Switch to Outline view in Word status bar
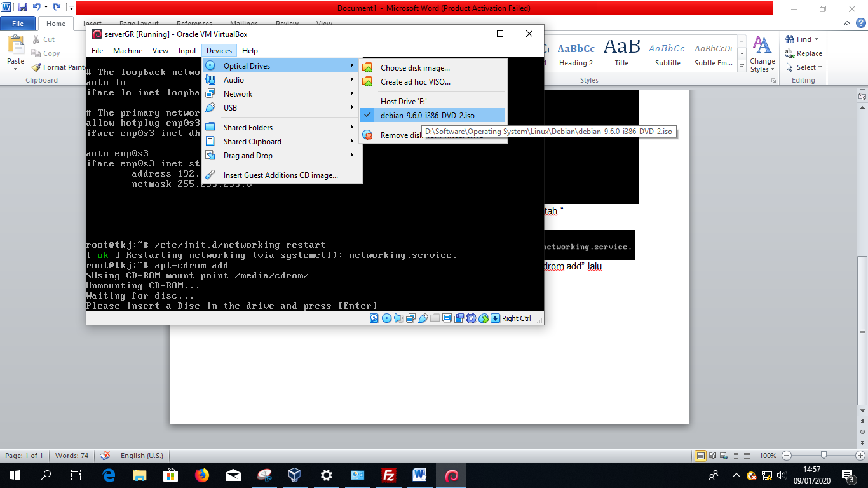 coord(735,456)
